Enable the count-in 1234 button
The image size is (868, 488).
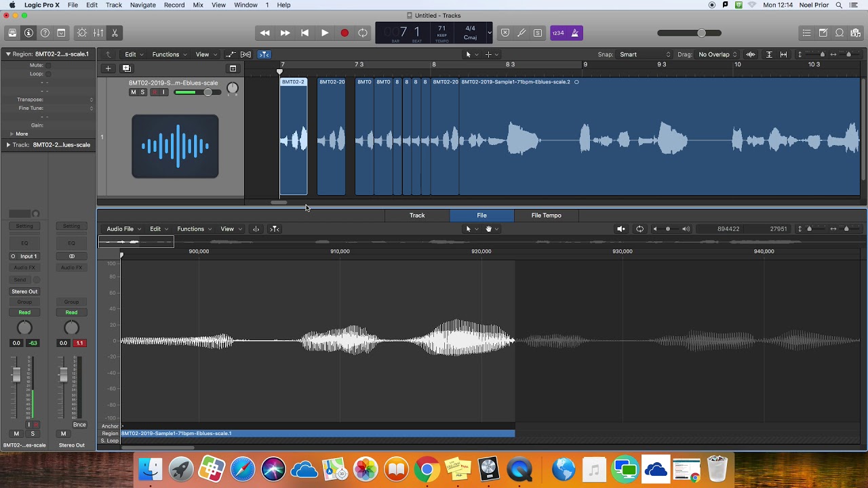coord(558,33)
